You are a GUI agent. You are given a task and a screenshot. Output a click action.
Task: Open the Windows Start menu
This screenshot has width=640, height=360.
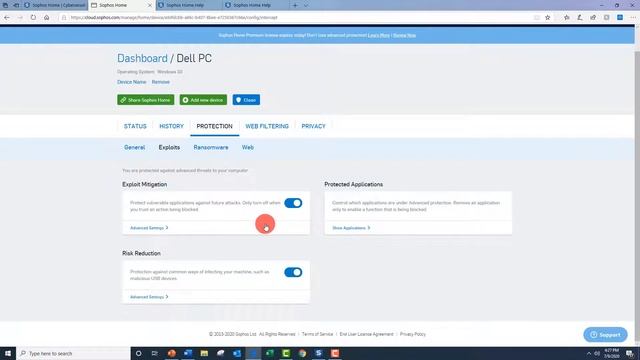pos(8,353)
